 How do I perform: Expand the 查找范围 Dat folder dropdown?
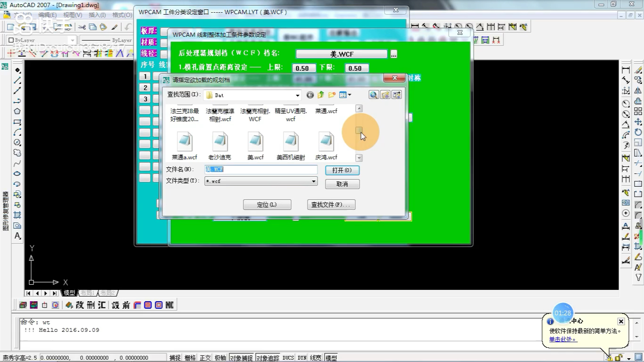coord(297,95)
